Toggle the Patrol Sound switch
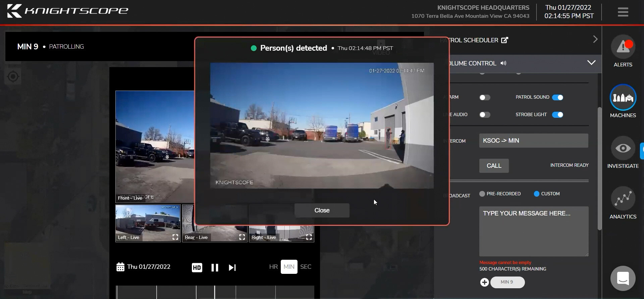This screenshot has width=644, height=299. click(557, 97)
